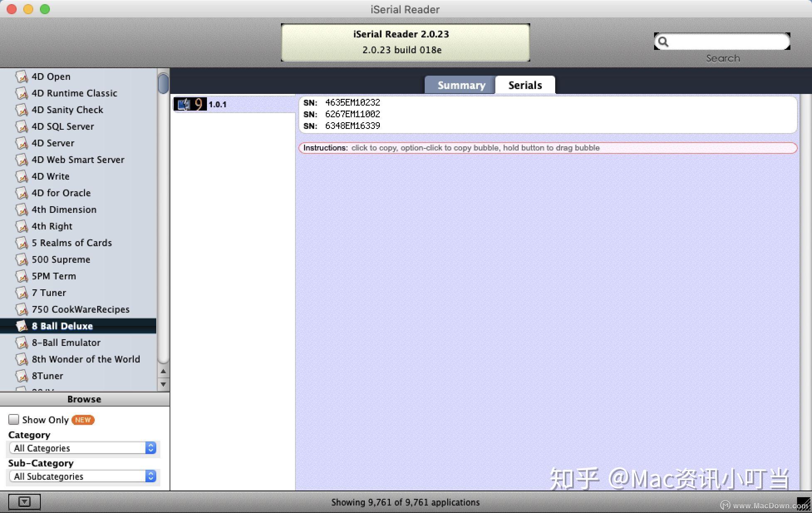This screenshot has width=812, height=513.
Task: Click the version 1.0.1 app thumbnail icon
Action: [191, 104]
